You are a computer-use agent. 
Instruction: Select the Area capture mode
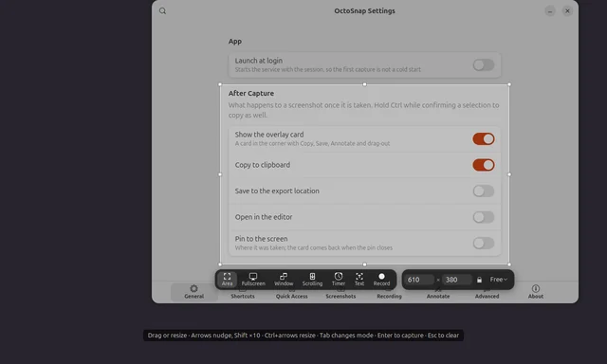coord(227,280)
